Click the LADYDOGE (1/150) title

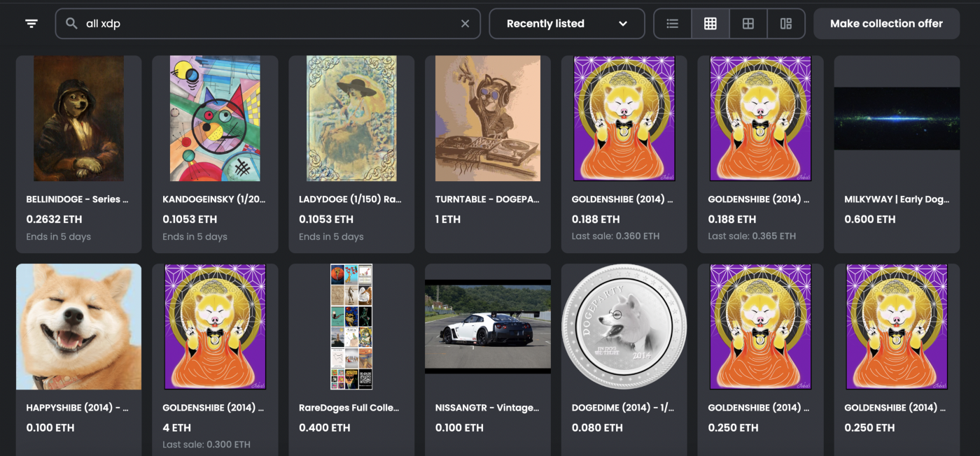point(350,199)
